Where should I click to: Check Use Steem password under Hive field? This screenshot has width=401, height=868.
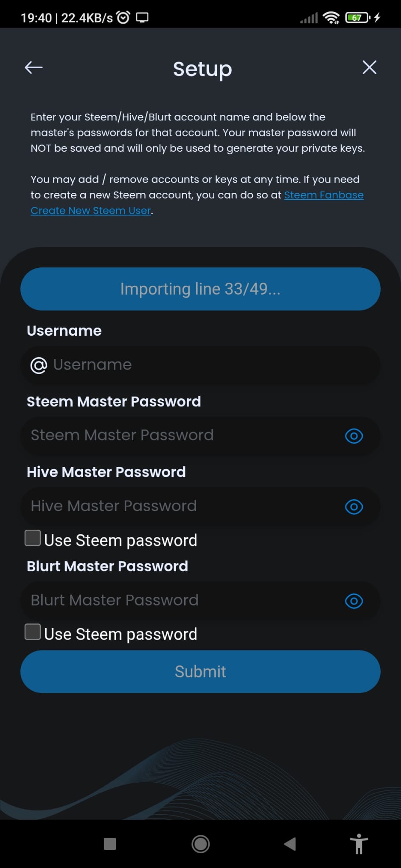coord(33,538)
